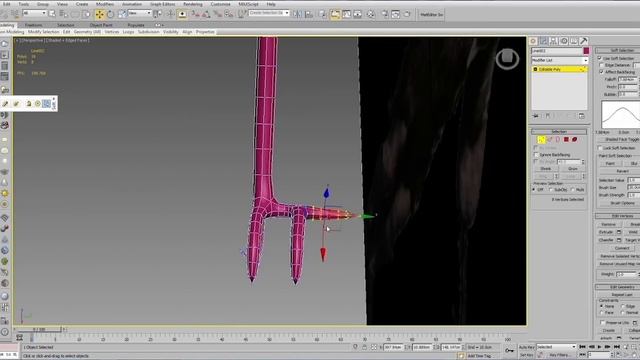Open the Hierarchy command panel tab
This screenshot has height=360, width=640.
tap(553, 41)
